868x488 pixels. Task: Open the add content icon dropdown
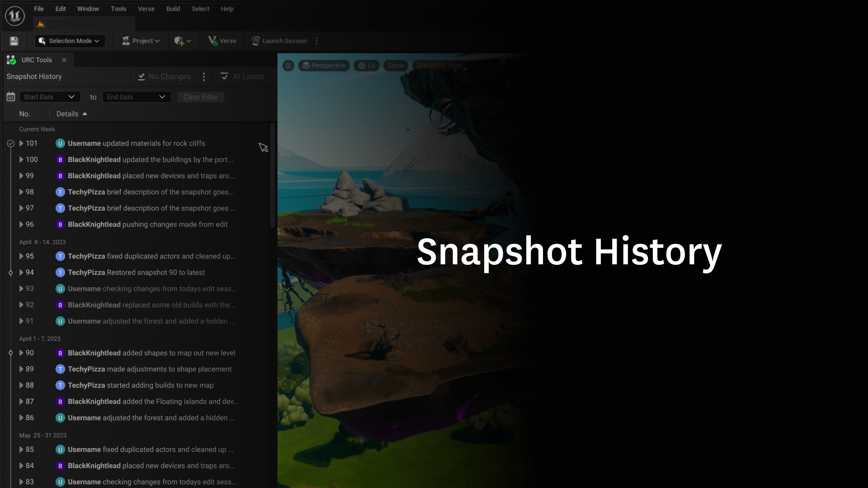click(183, 41)
